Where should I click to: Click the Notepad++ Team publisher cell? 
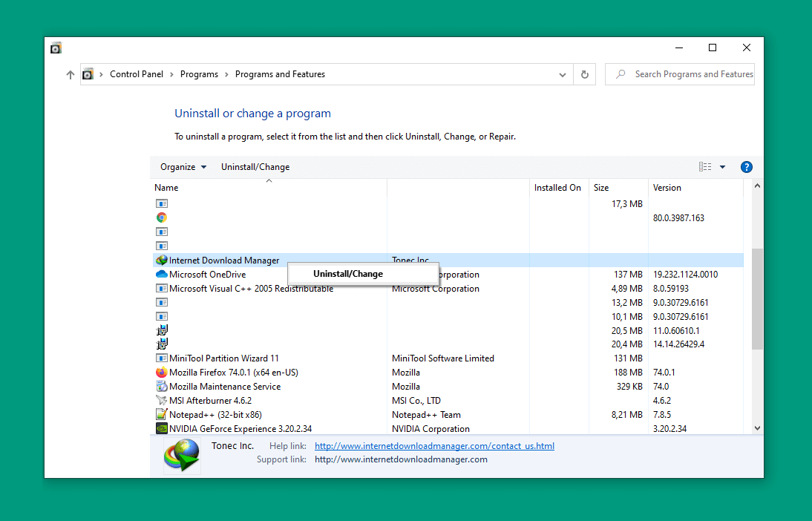[x=426, y=415]
